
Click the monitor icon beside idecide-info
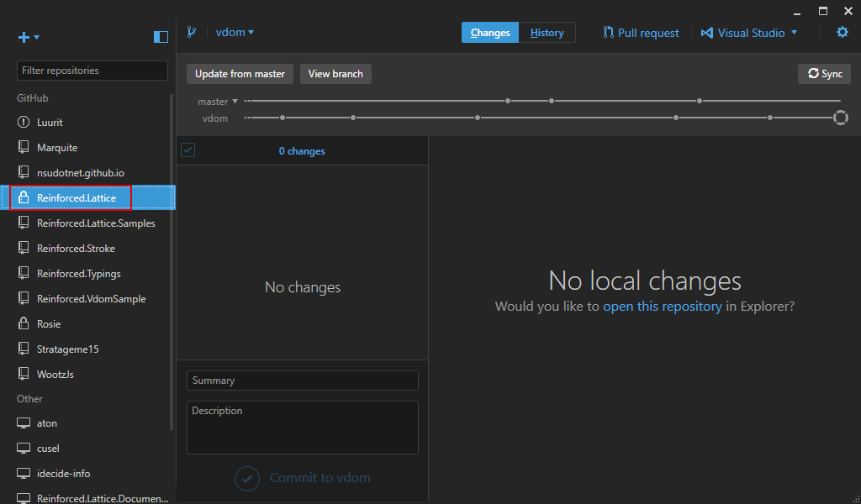pyautogui.click(x=24, y=474)
